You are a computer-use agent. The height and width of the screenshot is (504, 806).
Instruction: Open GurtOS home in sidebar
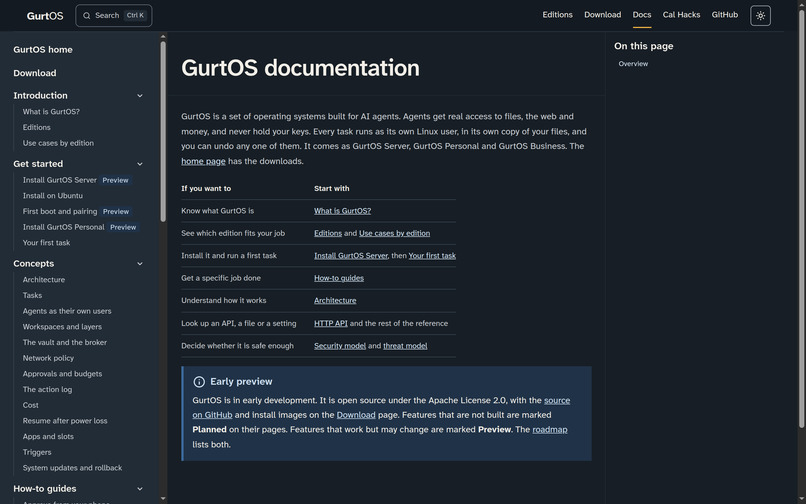(43, 50)
